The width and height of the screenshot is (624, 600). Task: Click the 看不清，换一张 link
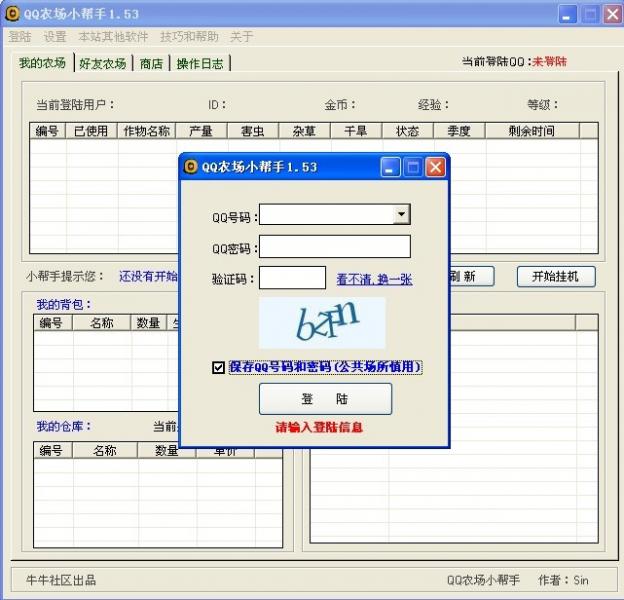tap(374, 279)
